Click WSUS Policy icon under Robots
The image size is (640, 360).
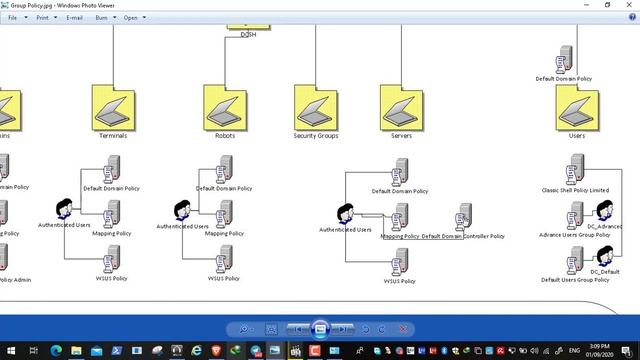(224, 259)
